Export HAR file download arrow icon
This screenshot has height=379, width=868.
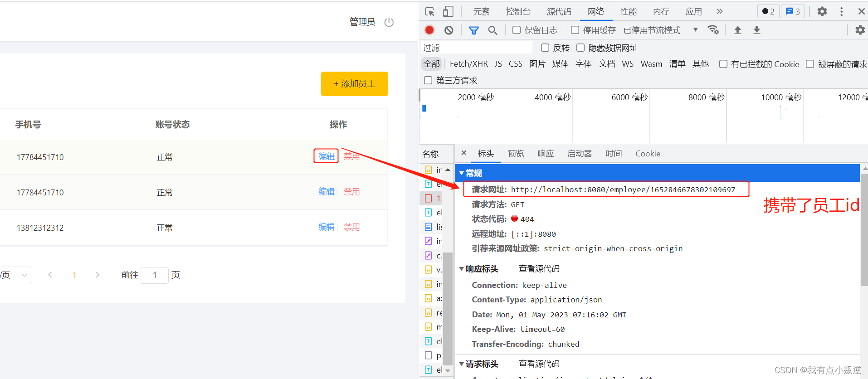757,30
